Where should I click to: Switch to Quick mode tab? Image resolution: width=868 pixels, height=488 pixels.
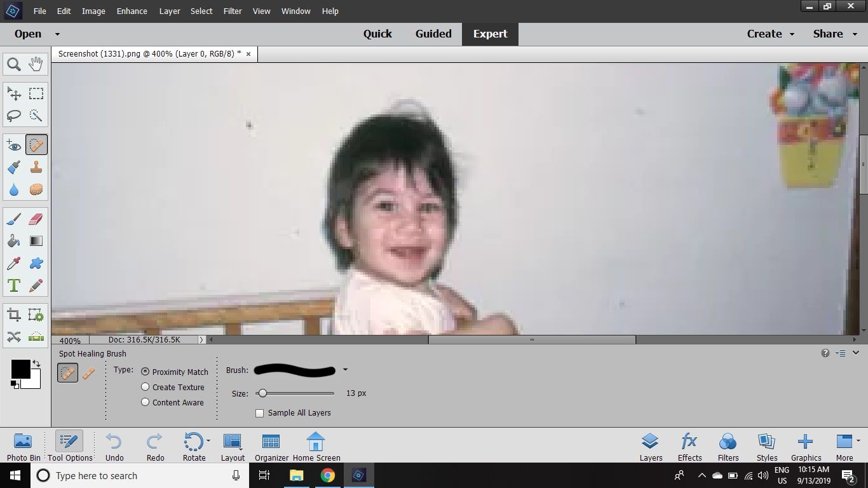click(x=377, y=34)
